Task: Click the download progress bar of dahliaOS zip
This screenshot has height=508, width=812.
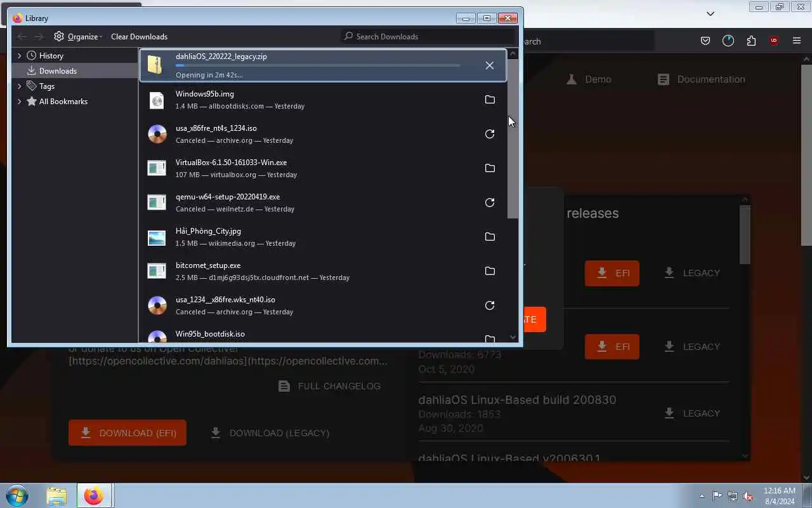Action: coord(318,65)
